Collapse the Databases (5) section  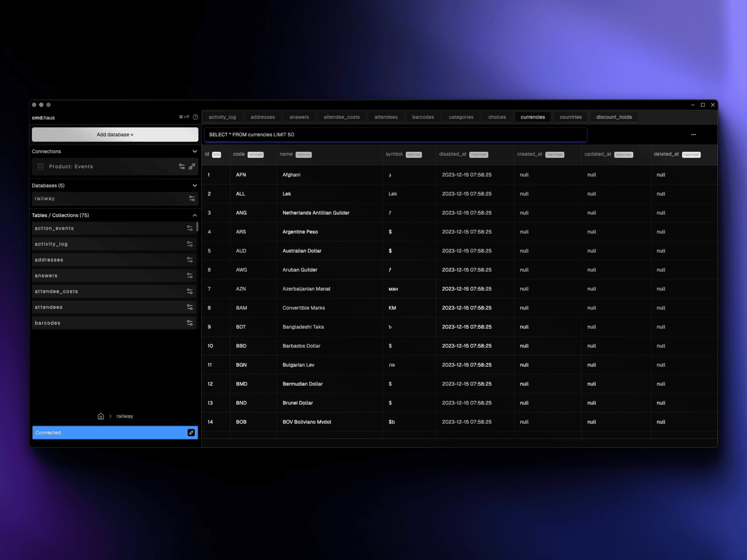195,185
